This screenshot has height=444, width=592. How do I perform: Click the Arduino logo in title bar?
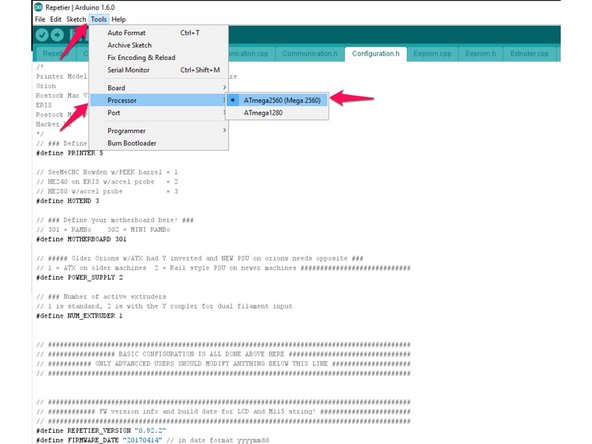click(x=39, y=7)
